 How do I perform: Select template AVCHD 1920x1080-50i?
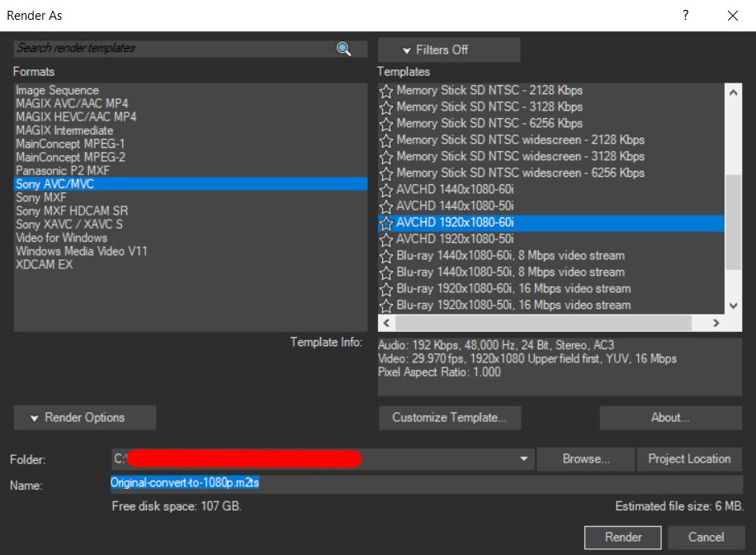coord(551,239)
